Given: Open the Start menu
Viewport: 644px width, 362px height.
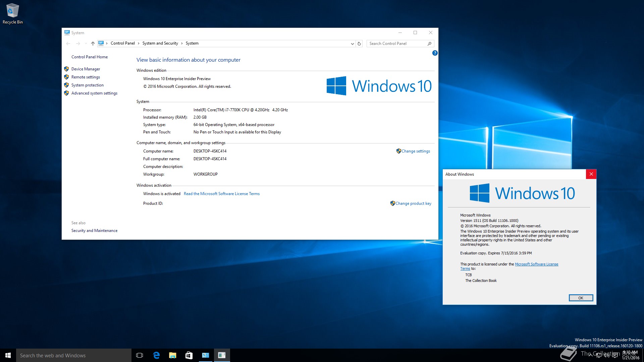Looking at the screenshot, I should [8, 355].
